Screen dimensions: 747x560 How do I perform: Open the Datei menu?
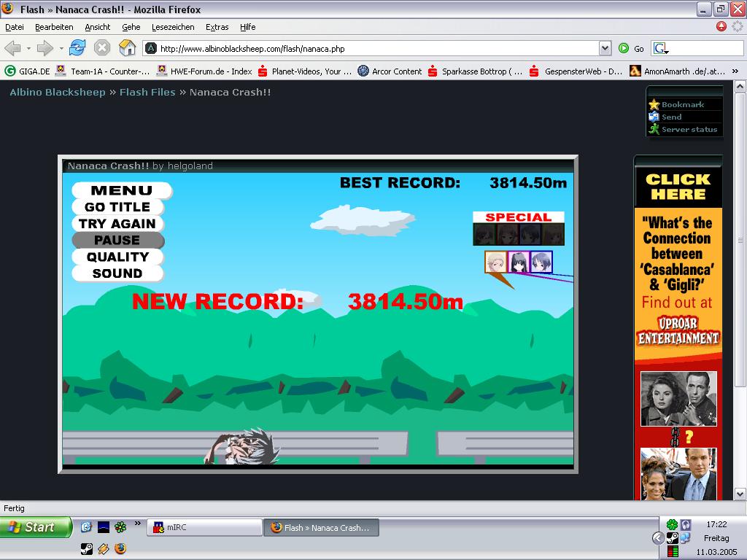[x=15, y=27]
